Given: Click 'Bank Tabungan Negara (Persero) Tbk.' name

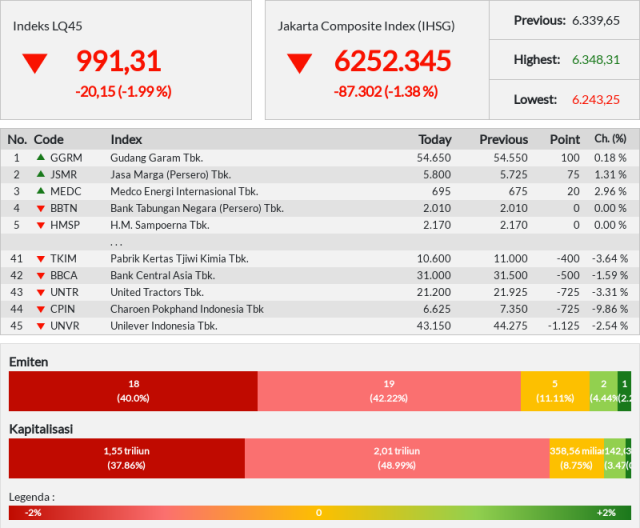Looking at the screenshot, I should point(197,208).
